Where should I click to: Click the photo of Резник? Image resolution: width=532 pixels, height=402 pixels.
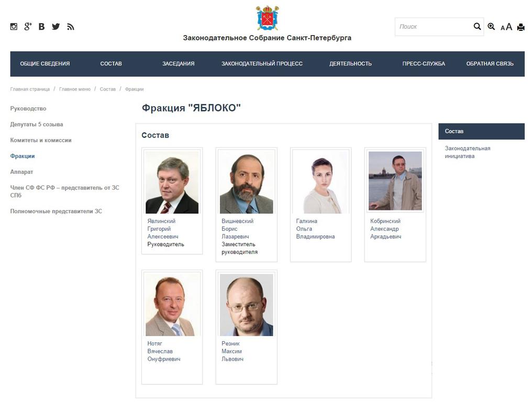click(x=246, y=305)
